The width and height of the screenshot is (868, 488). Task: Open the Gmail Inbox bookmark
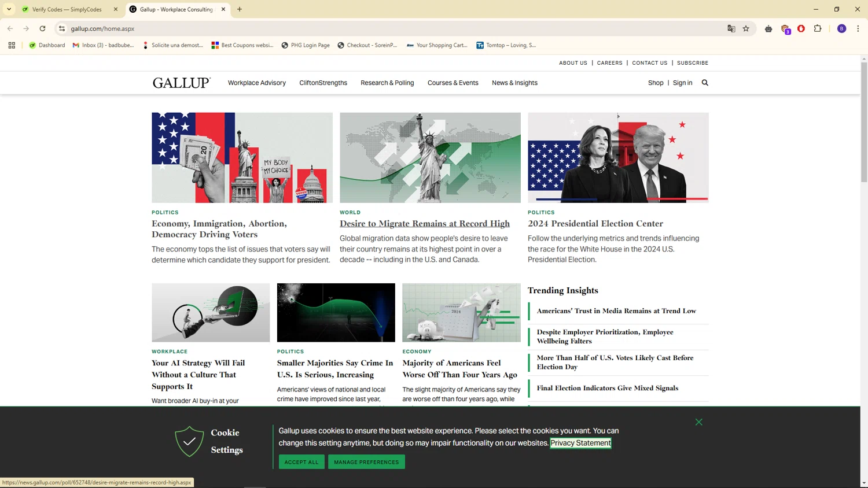pyautogui.click(x=103, y=45)
